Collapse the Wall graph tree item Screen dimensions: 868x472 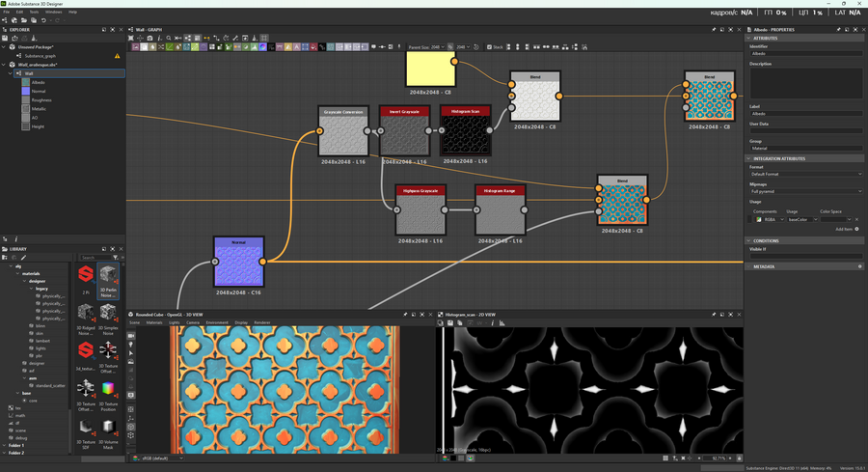pyautogui.click(x=10, y=73)
